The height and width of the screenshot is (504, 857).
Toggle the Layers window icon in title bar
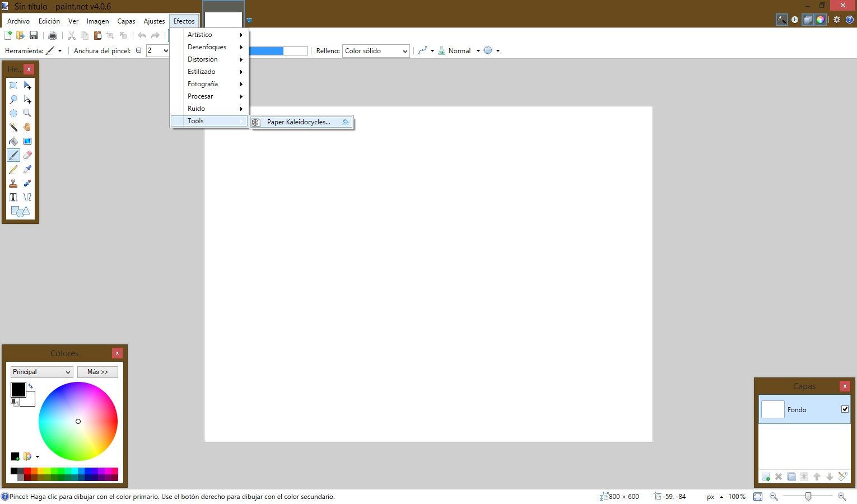point(808,20)
